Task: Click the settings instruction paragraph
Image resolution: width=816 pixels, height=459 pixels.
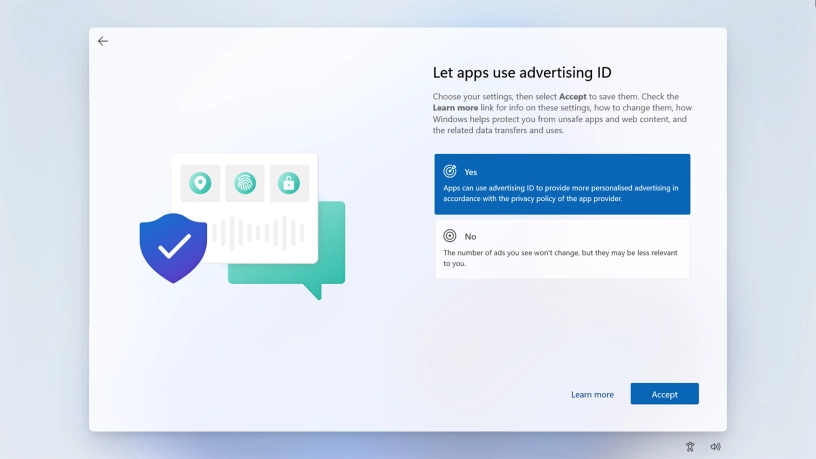Action: point(561,113)
